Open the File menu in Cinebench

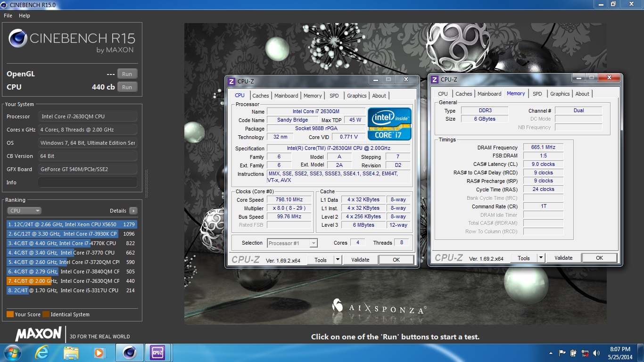[x=8, y=16]
